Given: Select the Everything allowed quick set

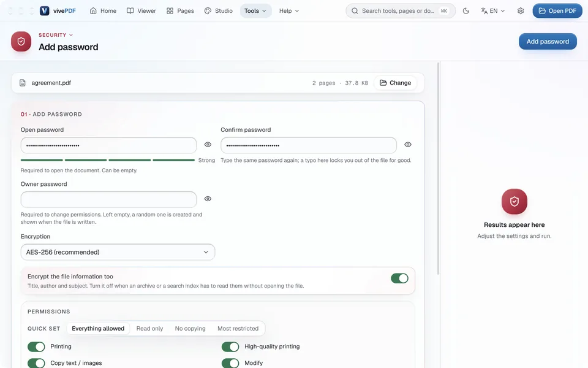Looking at the screenshot, I should click(x=98, y=329).
